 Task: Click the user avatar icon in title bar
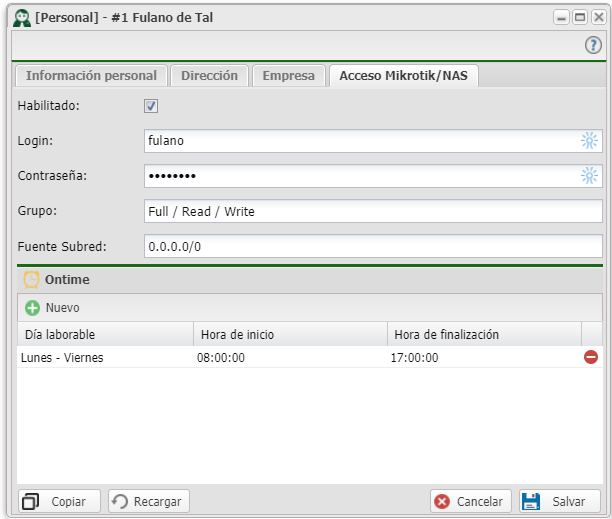click(22, 17)
